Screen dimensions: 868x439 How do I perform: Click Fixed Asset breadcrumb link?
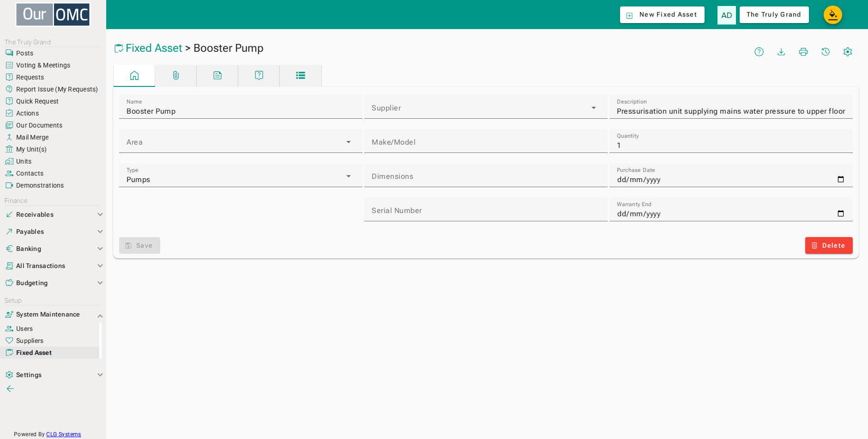click(x=154, y=48)
